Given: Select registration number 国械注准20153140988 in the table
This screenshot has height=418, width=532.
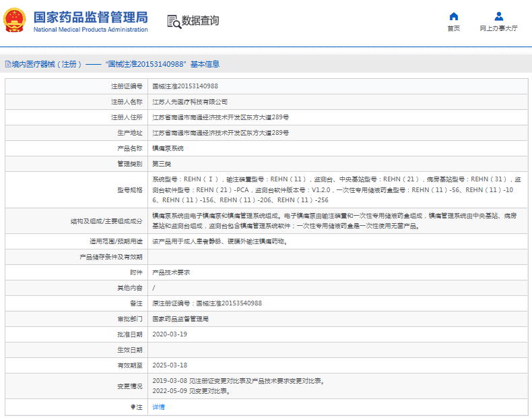Looking at the screenshot, I should 185,86.
